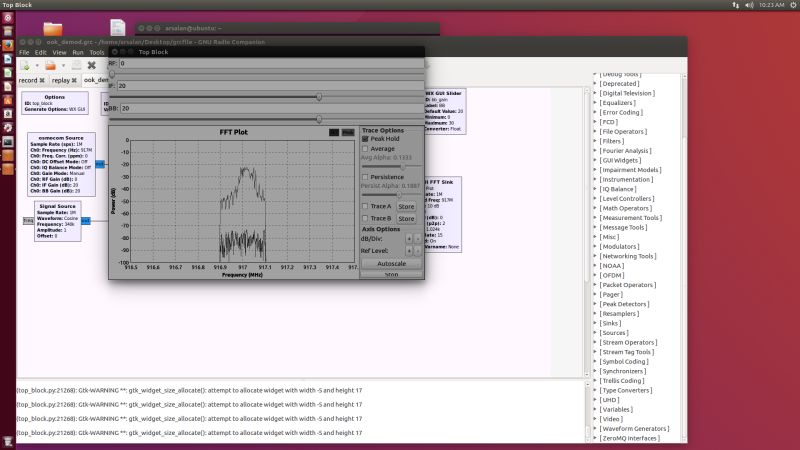The image size is (800, 450).
Task: Launch Firefox from the Ubuntu dock
Action: pyautogui.click(x=8, y=45)
